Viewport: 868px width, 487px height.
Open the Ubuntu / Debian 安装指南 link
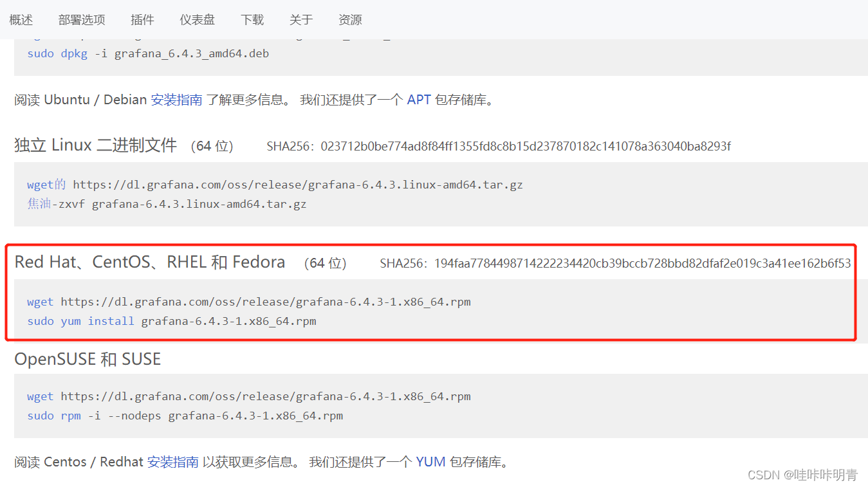pos(176,100)
